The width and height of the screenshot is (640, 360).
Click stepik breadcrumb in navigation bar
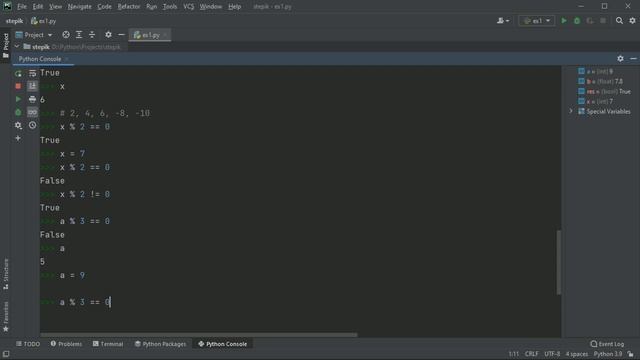(x=14, y=21)
